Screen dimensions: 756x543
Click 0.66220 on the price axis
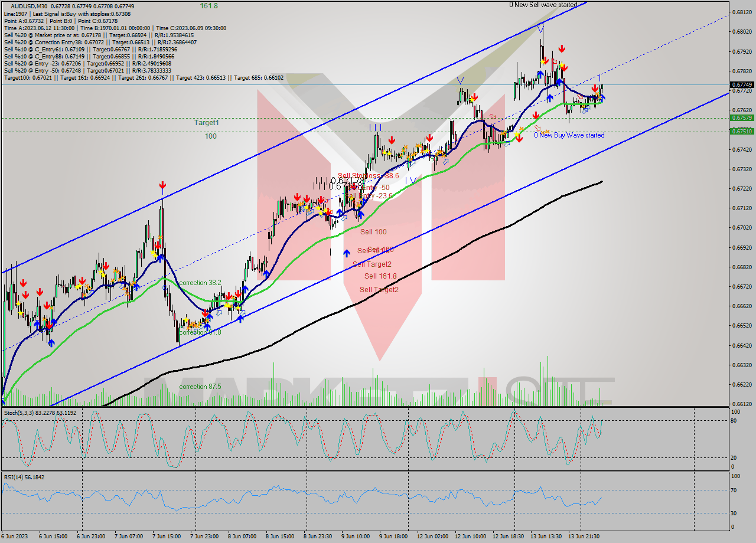click(742, 384)
